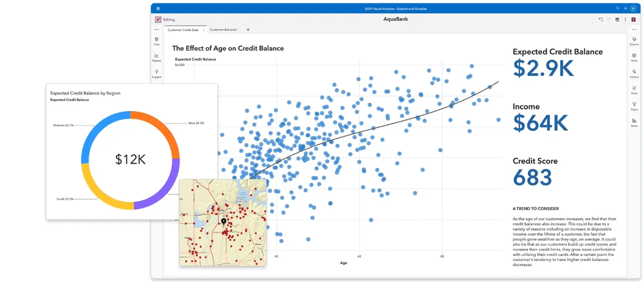Open the Suggest pane
The width and height of the screenshot is (644, 282).
click(156, 74)
